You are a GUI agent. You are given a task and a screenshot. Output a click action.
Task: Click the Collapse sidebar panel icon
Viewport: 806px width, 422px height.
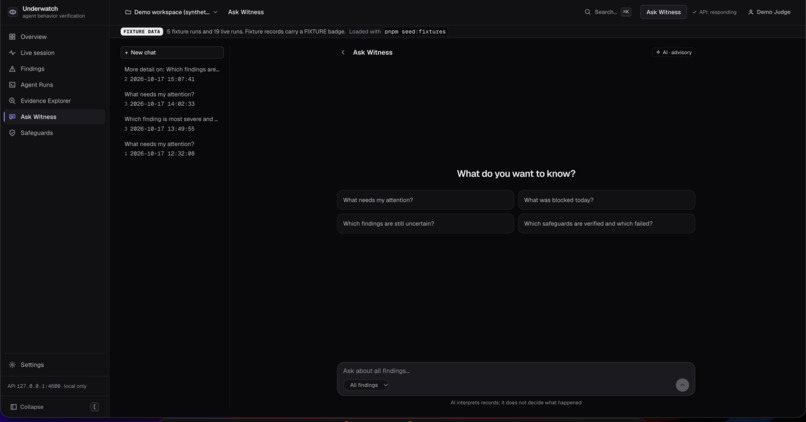click(13, 407)
